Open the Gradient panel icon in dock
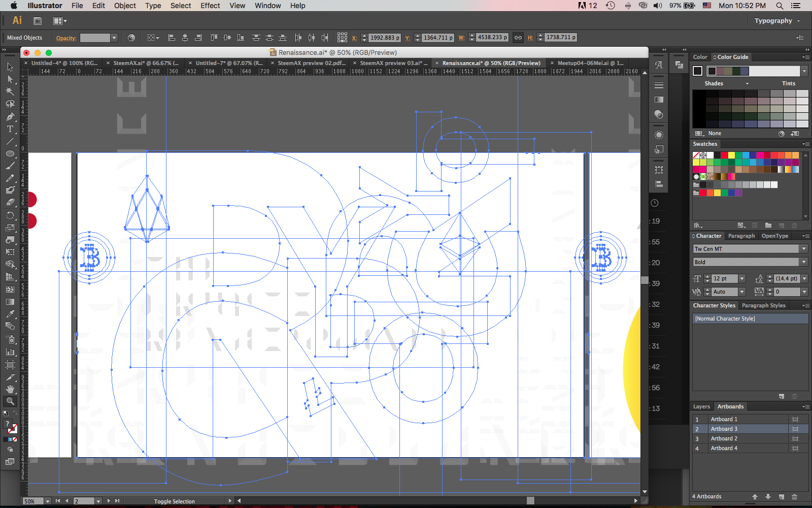 [x=659, y=100]
